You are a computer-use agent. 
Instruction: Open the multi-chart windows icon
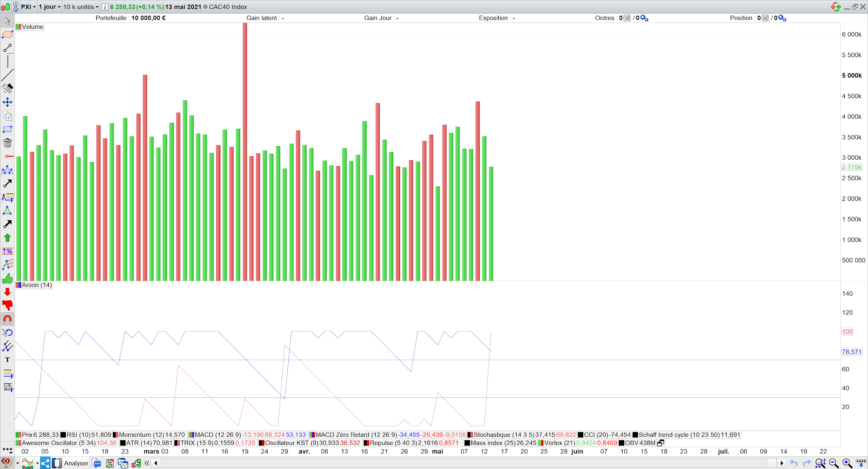point(123,463)
